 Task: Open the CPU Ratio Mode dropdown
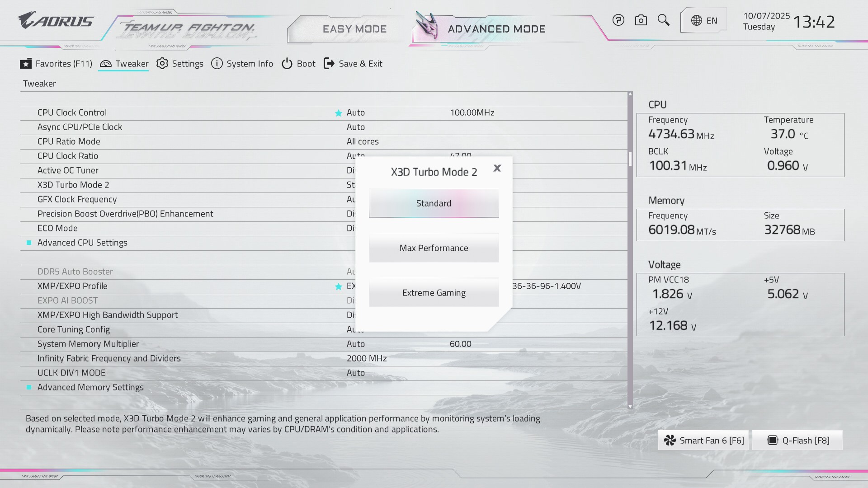[x=363, y=141]
